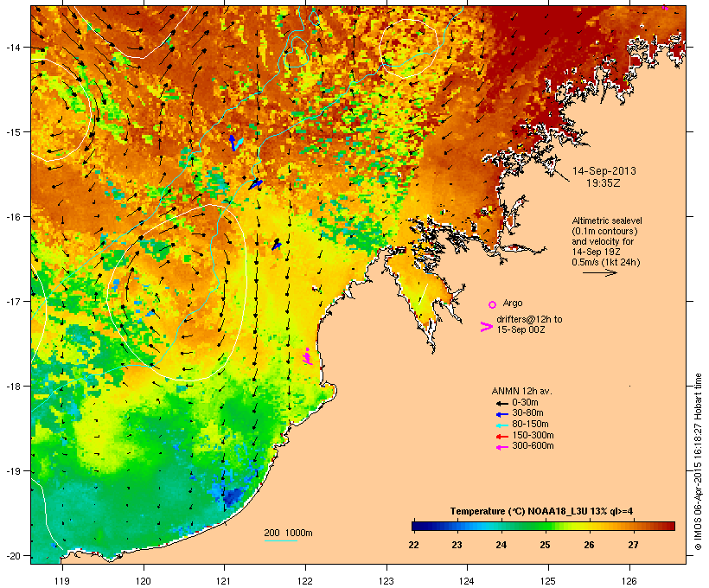Viewport: 709px width, 588px height.
Task: Click the longitude axis label 122
Action: point(305,581)
